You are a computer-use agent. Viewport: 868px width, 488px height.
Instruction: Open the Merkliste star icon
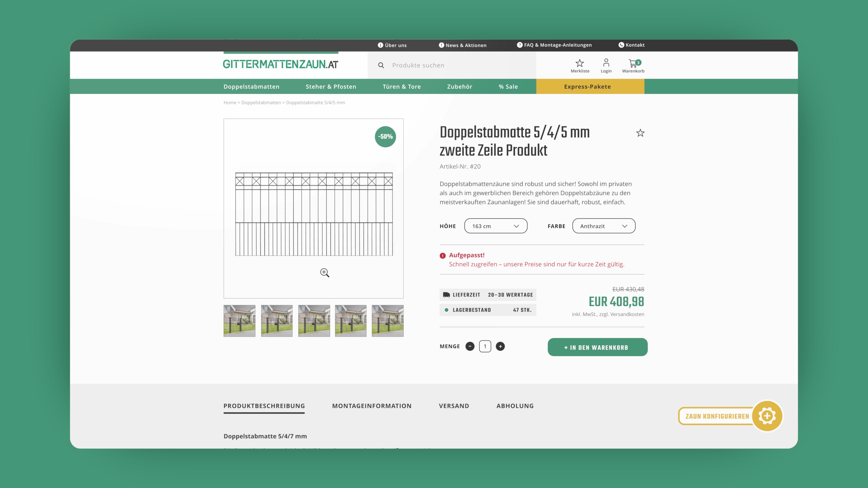tap(580, 63)
